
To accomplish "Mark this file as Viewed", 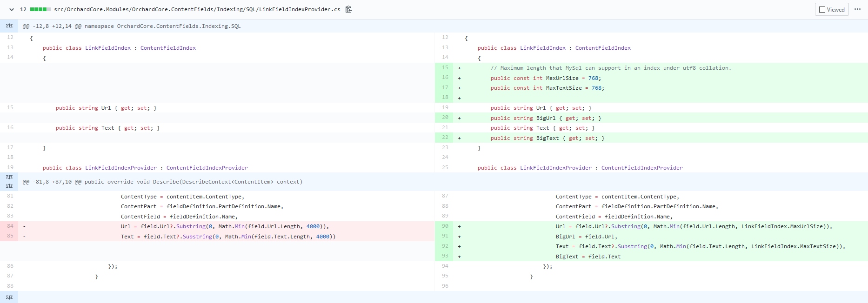I will coord(832,9).
